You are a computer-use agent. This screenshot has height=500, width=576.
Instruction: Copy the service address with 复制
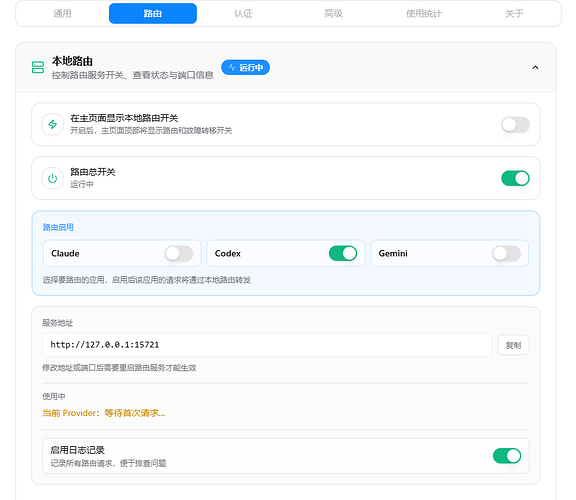[x=513, y=345]
